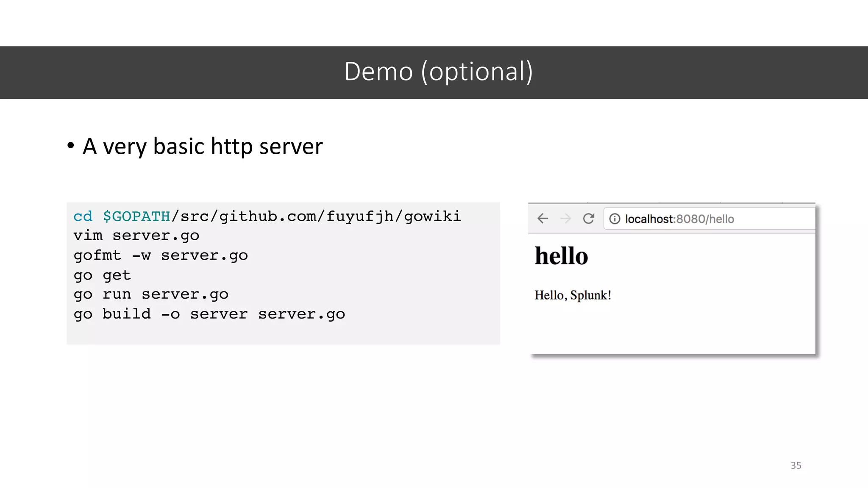Click the 'vim server.go' command line
868x488 pixels.
(x=136, y=236)
